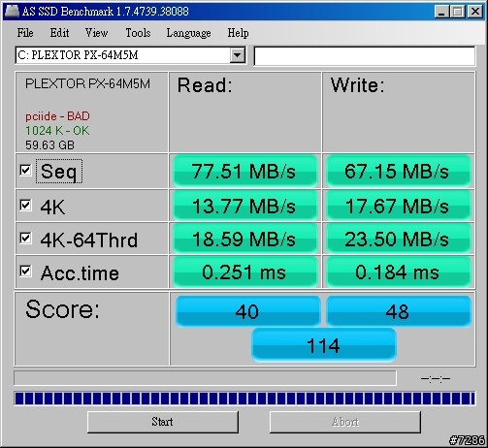488x448 pixels.
Task: Click the total score 114
Action: [x=324, y=345]
